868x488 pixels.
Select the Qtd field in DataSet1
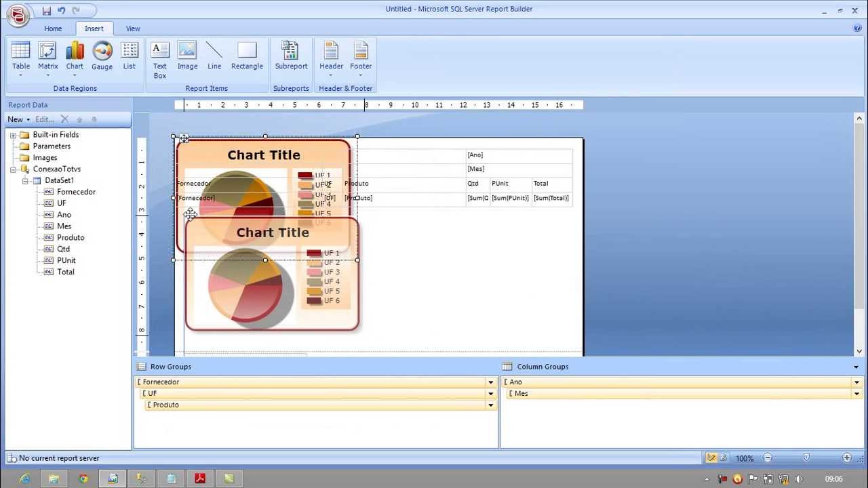tap(63, 249)
